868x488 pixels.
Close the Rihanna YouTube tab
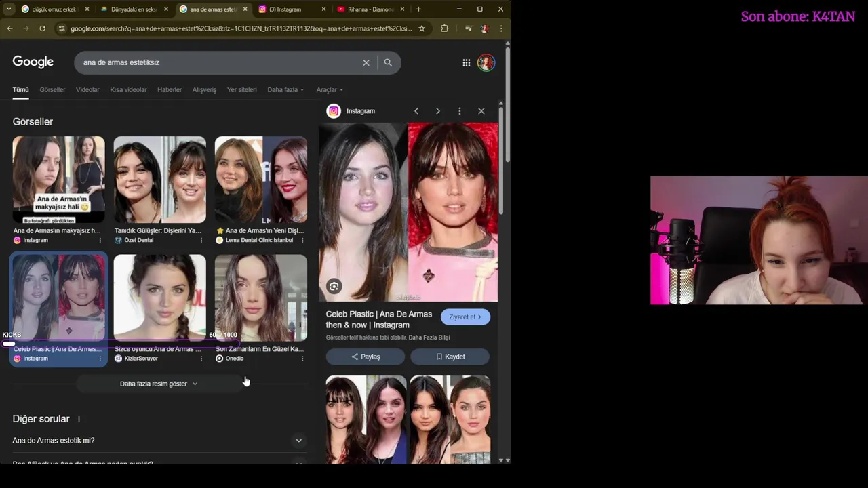[402, 9]
